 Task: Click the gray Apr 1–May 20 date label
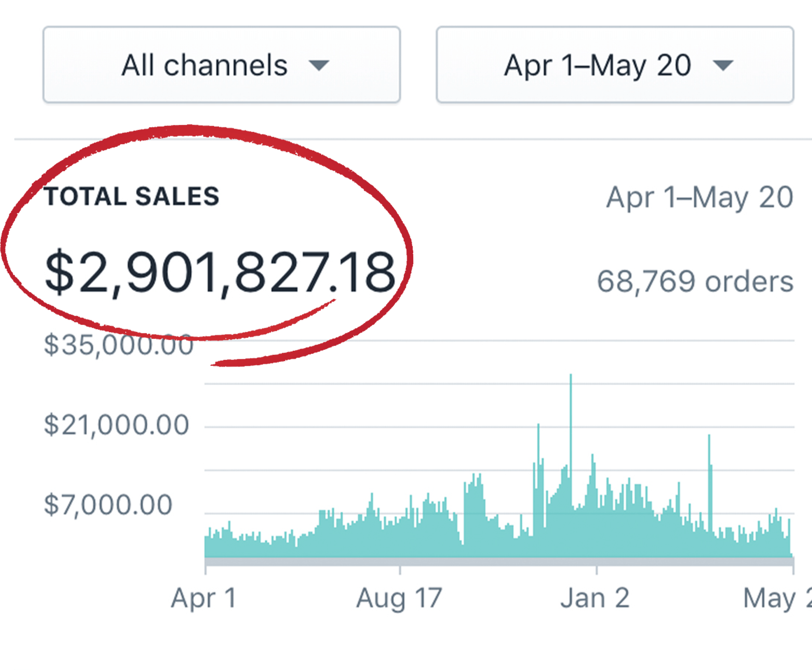pyautogui.click(x=699, y=198)
